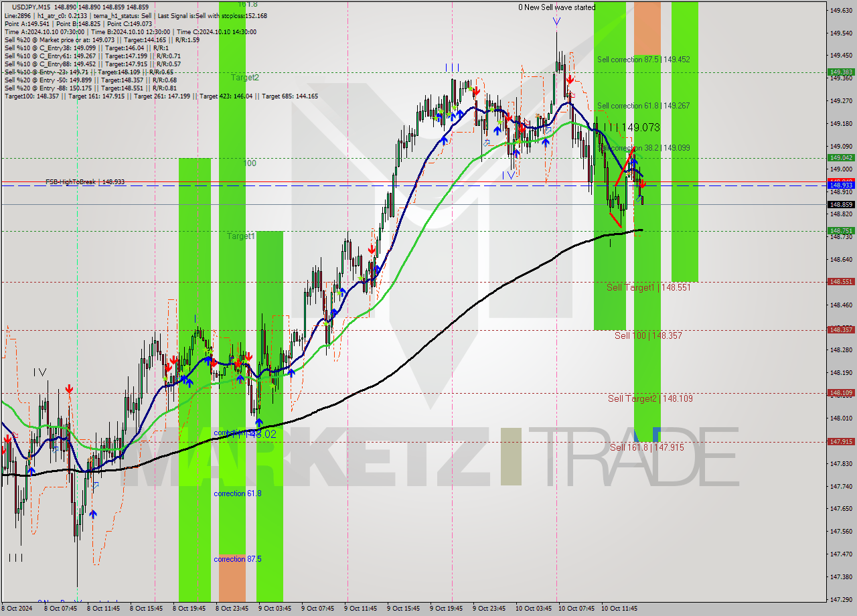Click the black 148.859 current price tag
This screenshot has height=616, width=857.
(x=841, y=204)
